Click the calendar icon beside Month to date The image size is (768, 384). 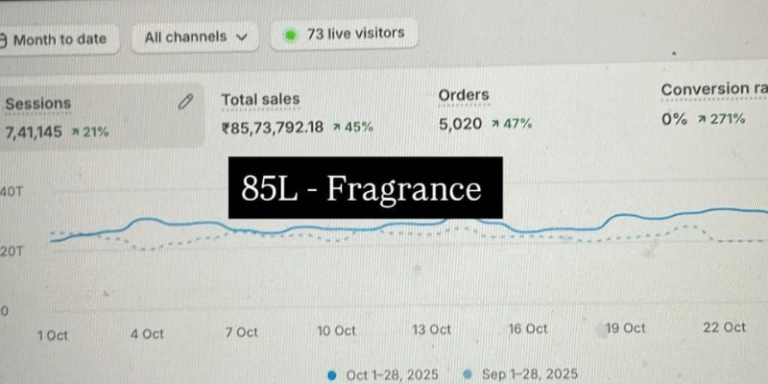coord(3,41)
